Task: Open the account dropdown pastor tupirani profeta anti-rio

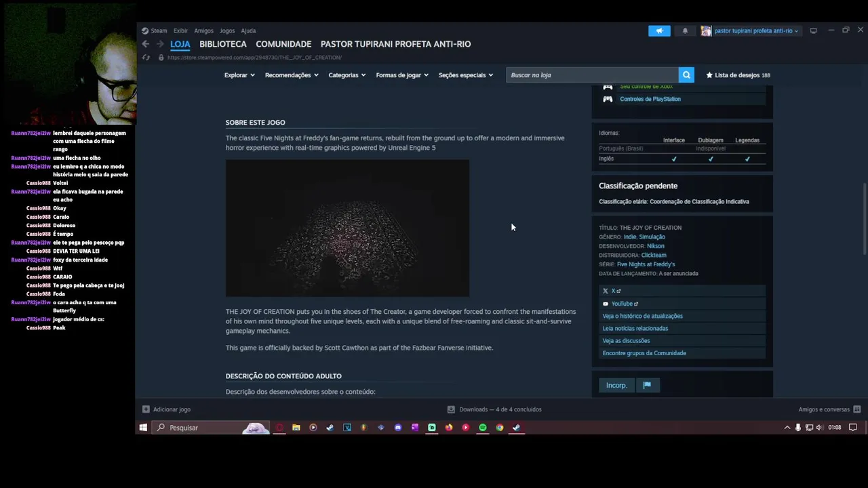Action: coord(756,30)
